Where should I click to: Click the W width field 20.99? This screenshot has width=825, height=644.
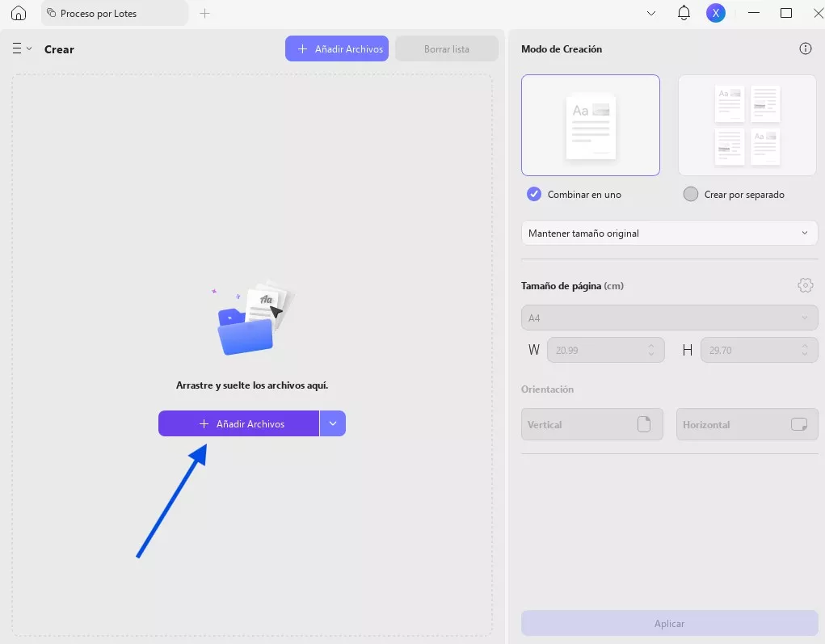[x=605, y=350]
